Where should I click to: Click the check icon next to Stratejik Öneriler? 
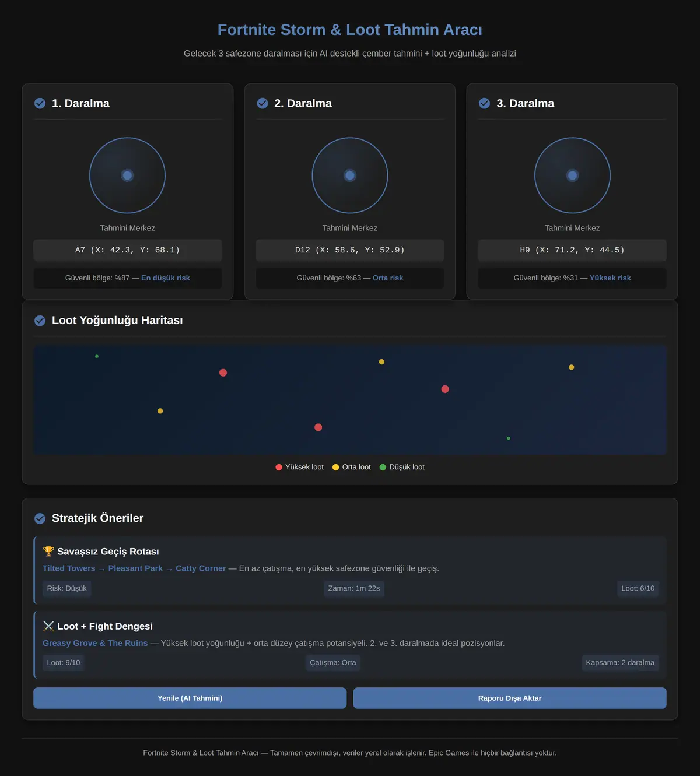point(40,518)
